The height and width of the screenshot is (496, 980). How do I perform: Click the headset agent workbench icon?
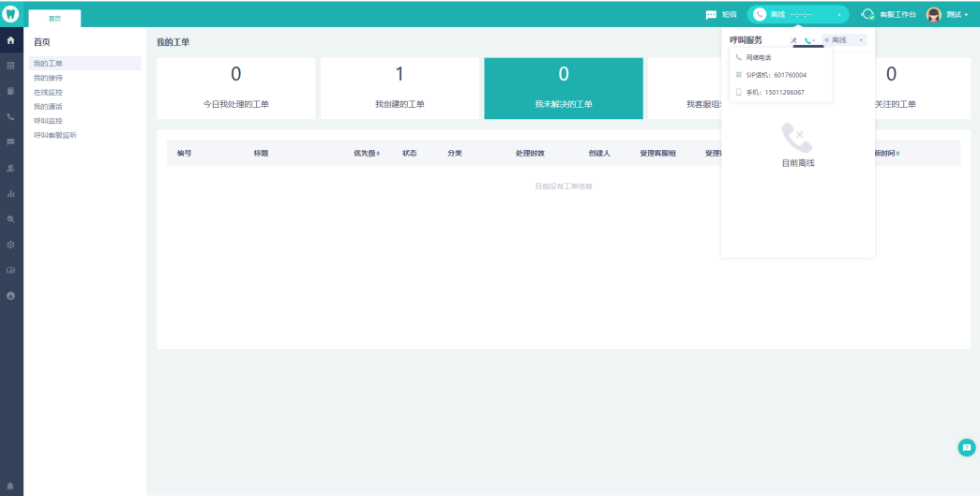tap(868, 14)
